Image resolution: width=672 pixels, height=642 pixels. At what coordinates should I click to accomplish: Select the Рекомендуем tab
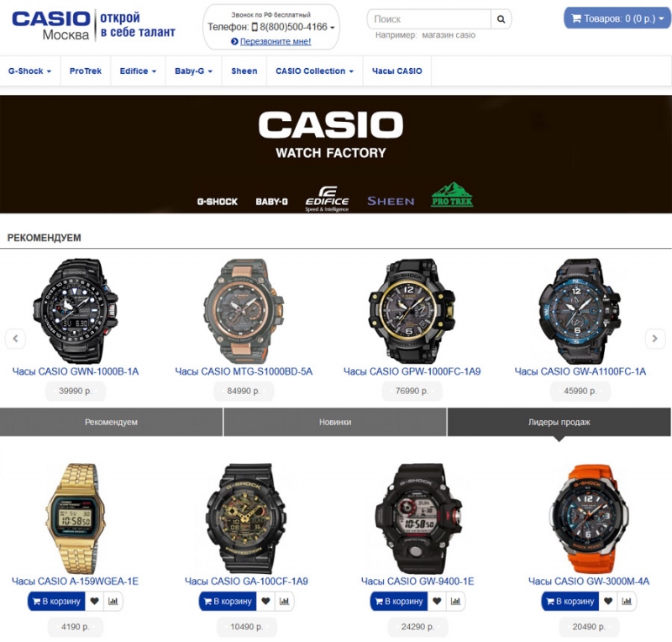[111, 422]
